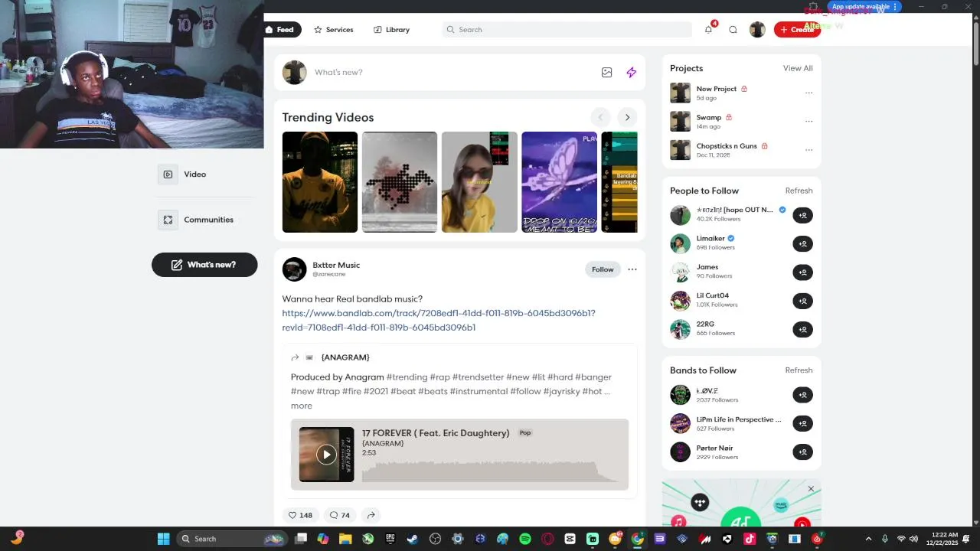Open the TikTok icon in taskbar

750,539
